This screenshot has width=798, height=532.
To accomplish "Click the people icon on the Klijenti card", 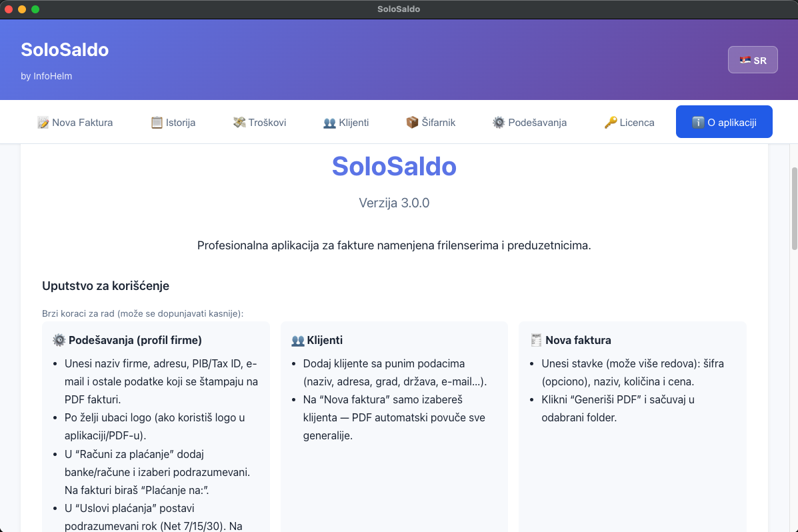I will coord(298,339).
